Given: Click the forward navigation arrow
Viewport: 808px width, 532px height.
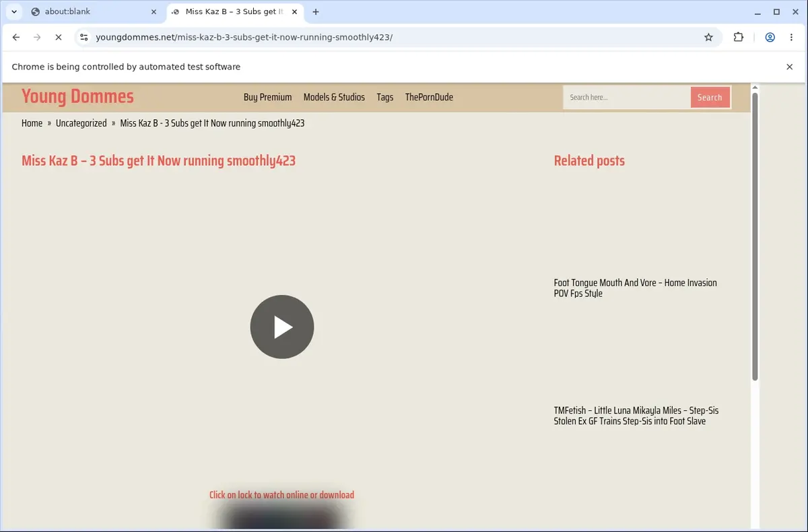Looking at the screenshot, I should [x=37, y=37].
